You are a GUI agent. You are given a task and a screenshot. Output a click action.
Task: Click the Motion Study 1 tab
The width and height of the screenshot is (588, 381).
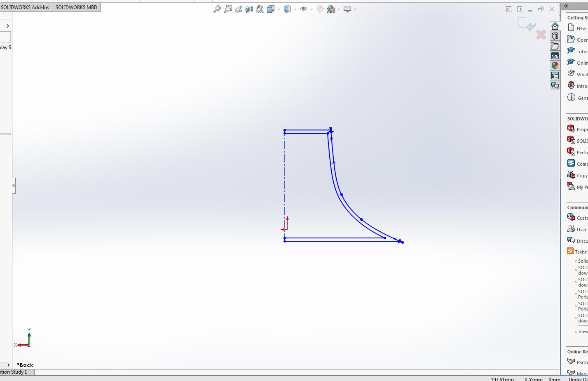tap(16, 372)
